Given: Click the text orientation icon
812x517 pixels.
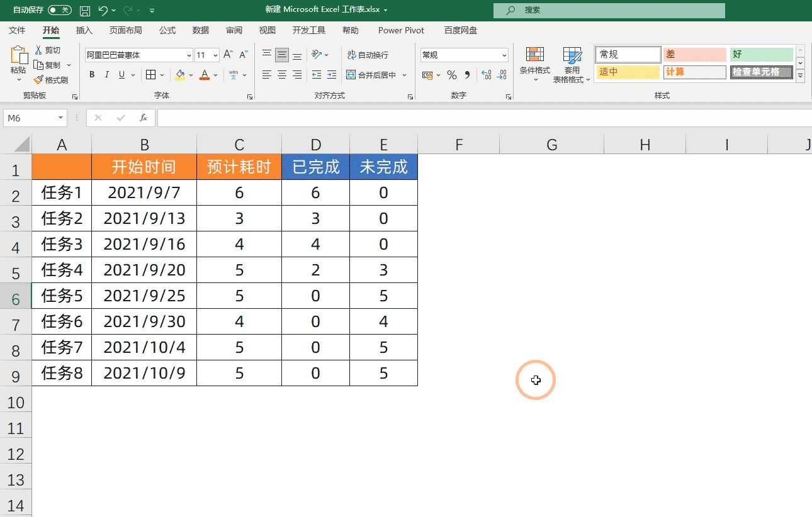Looking at the screenshot, I should click(317, 55).
